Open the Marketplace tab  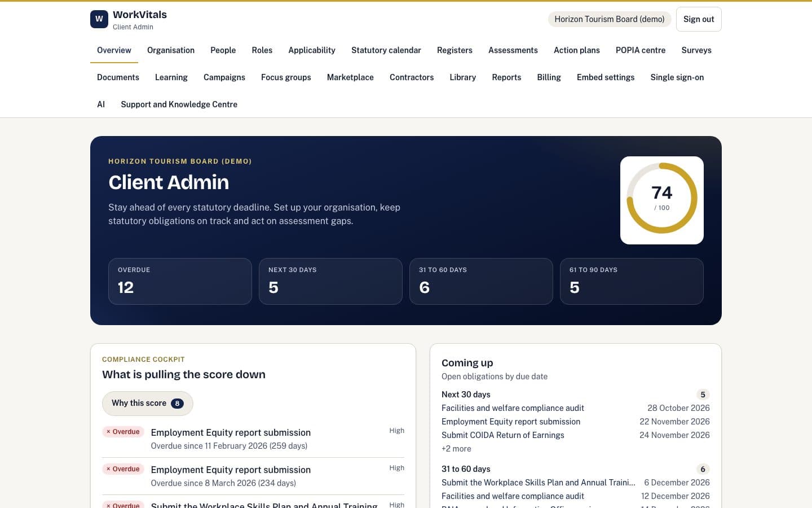coord(350,77)
